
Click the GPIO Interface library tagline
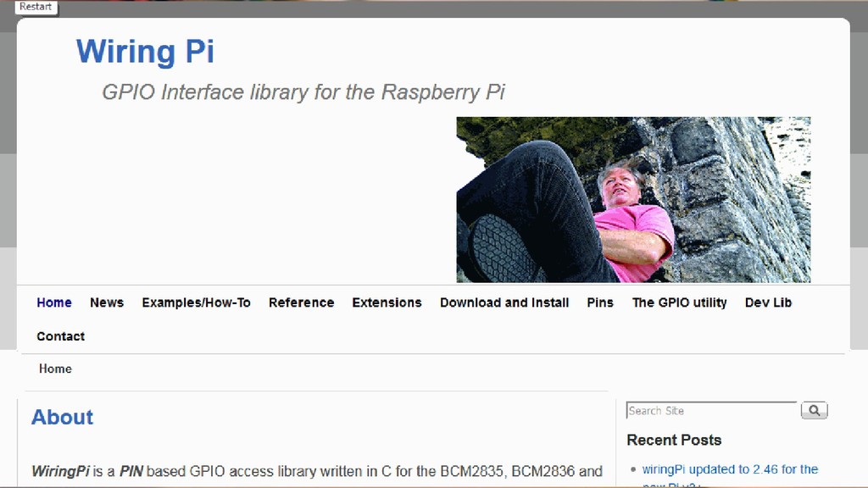click(x=303, y=92)
